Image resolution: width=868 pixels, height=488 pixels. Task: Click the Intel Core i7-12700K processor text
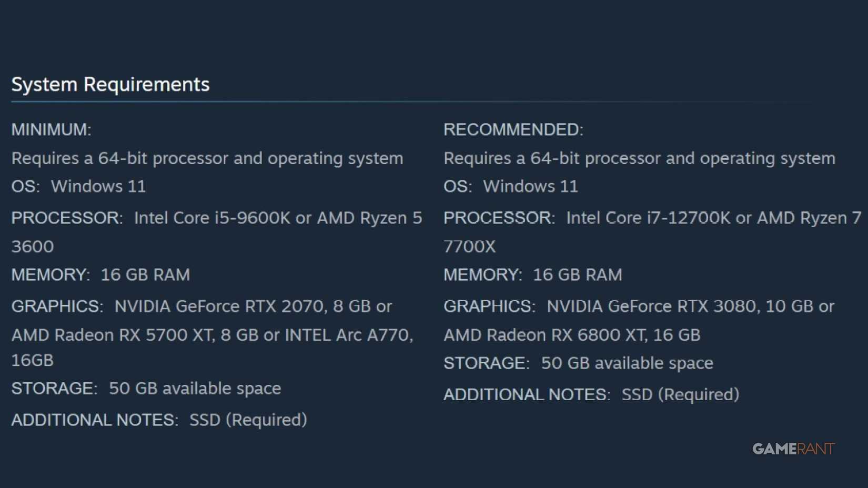(x=648, y=218)
